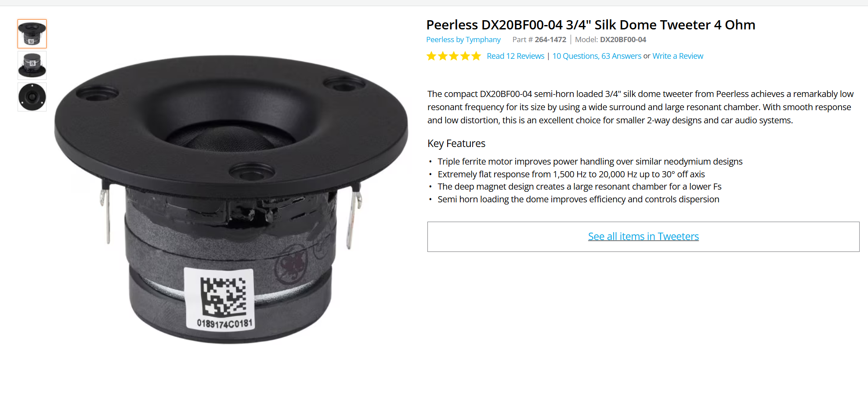Click the Extremely flat response feature bullet
This screenshot has height=395, width=868.
pos(571,174)
